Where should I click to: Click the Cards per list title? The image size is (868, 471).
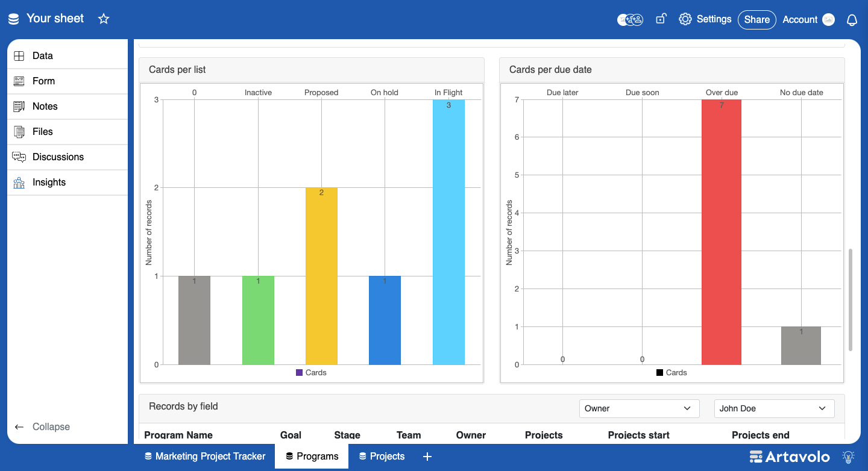point(177,70)
